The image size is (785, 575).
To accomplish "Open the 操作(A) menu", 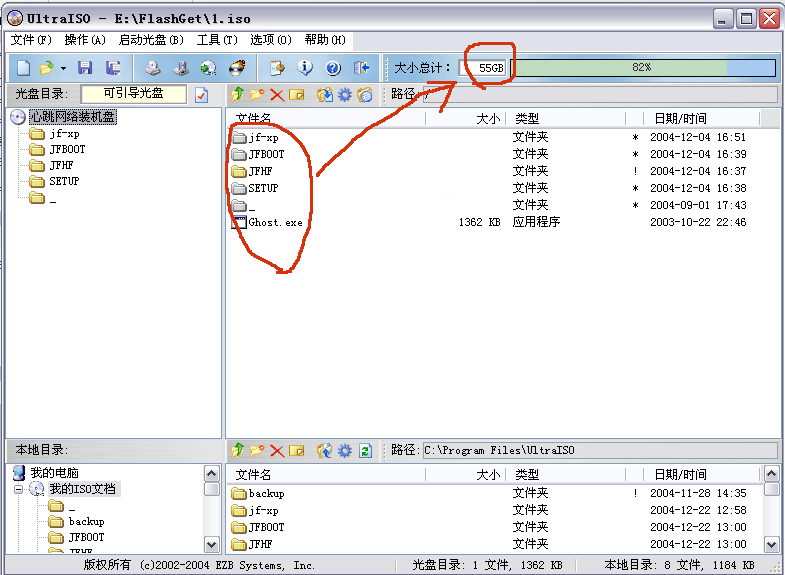I will pyautogui.click(x=85, y=40).
